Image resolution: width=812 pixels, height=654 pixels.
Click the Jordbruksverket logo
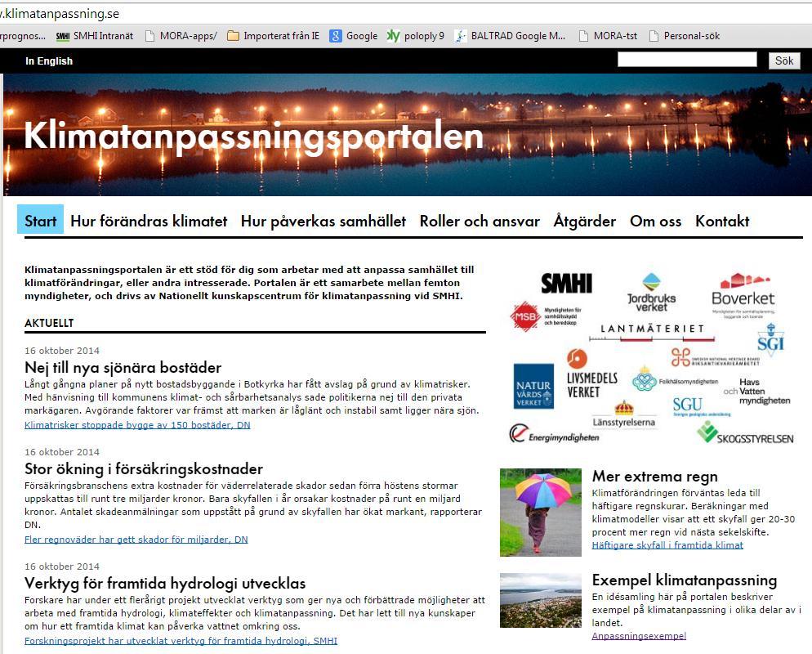pyautogui.click(x=651, y=293)
